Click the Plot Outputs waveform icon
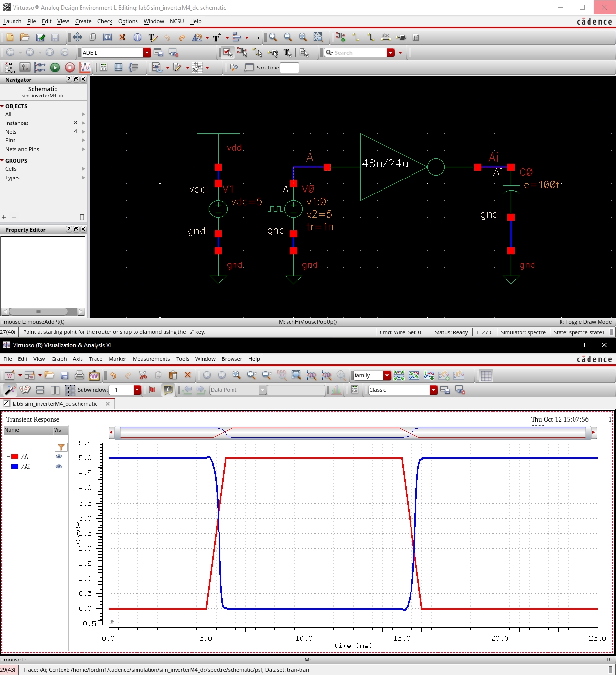616x675 pixels. 85,68
